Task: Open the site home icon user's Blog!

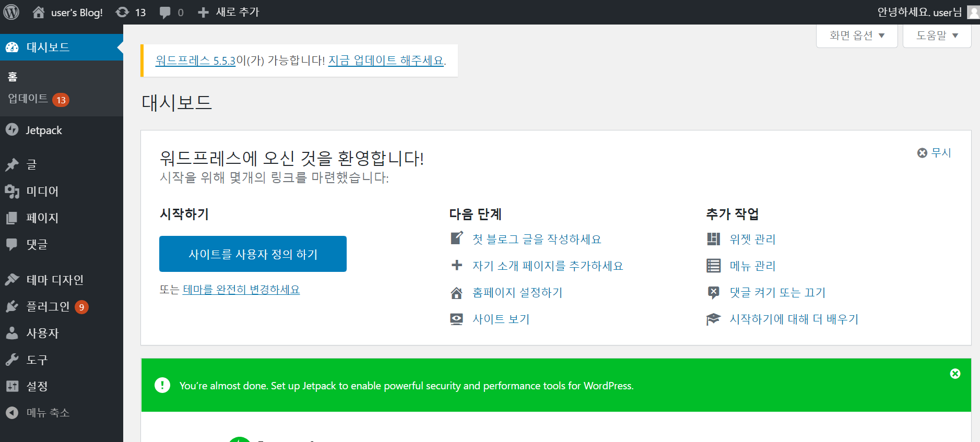Action: tap(39, 12)
